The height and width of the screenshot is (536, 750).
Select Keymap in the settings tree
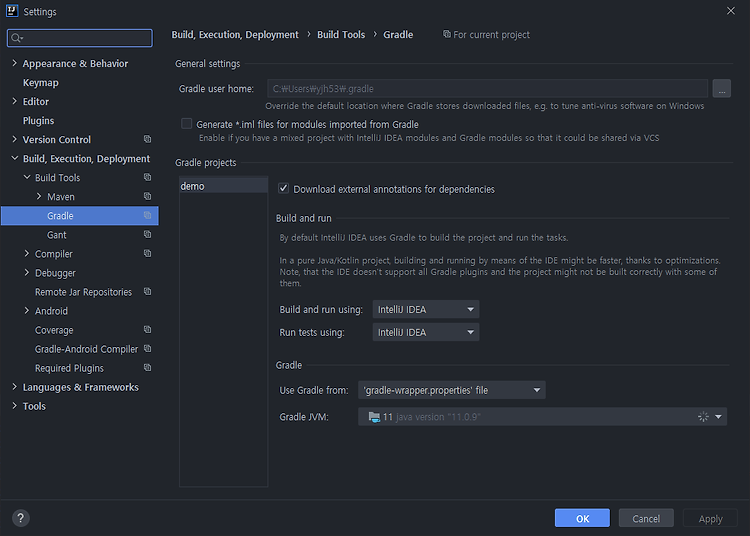point(41,83)
